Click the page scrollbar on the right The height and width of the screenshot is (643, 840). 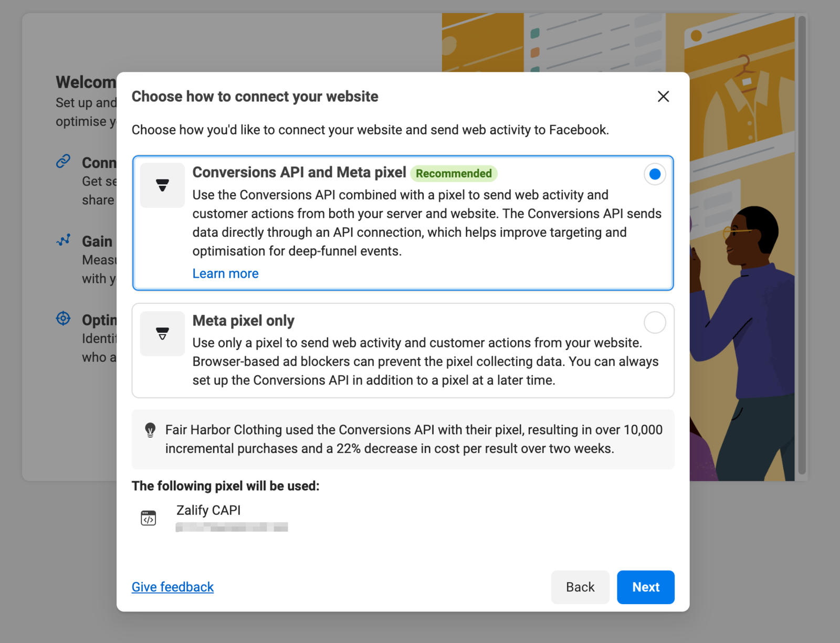click(x=802, y=247)
